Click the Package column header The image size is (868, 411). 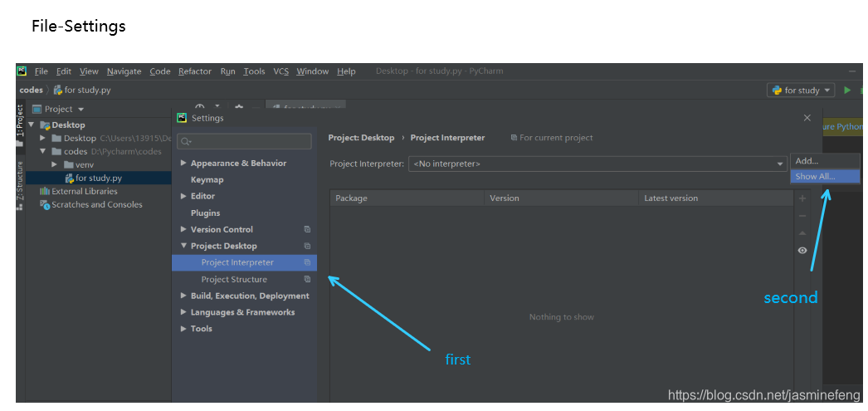[407, 198]
